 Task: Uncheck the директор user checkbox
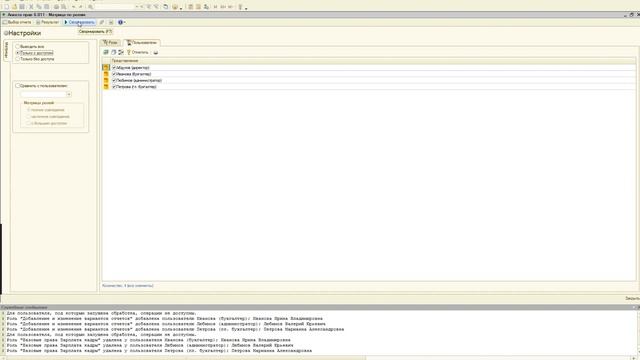tap(114, 68)
